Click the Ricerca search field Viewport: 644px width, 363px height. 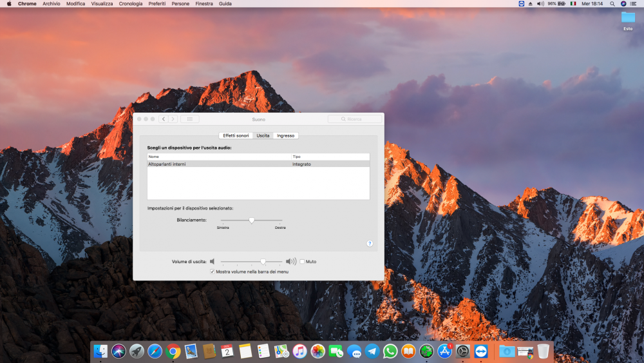[355, 119]
